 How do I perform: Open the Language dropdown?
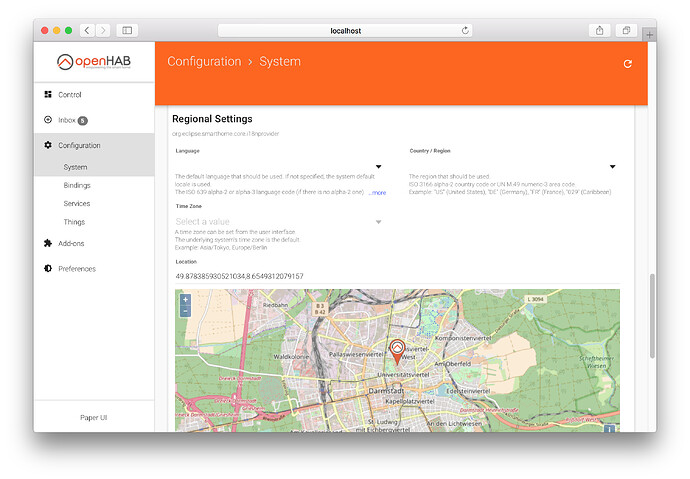279,166
